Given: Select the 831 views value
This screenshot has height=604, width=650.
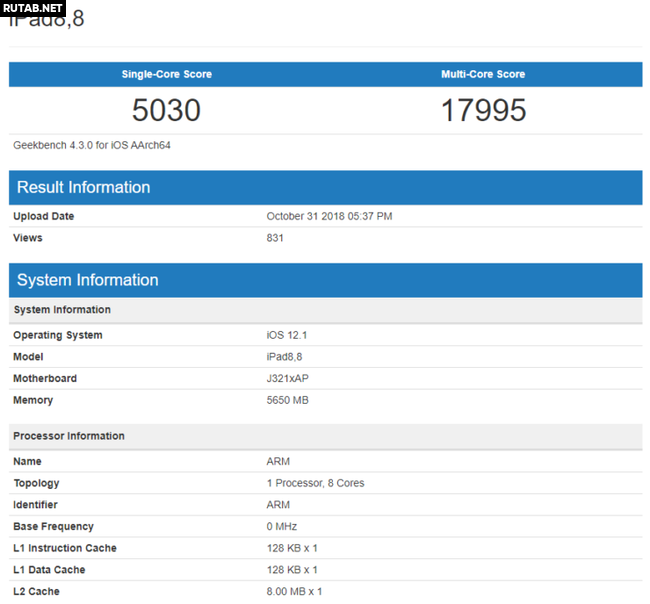Looking at the screenshot, I should (x=275, y=238).
